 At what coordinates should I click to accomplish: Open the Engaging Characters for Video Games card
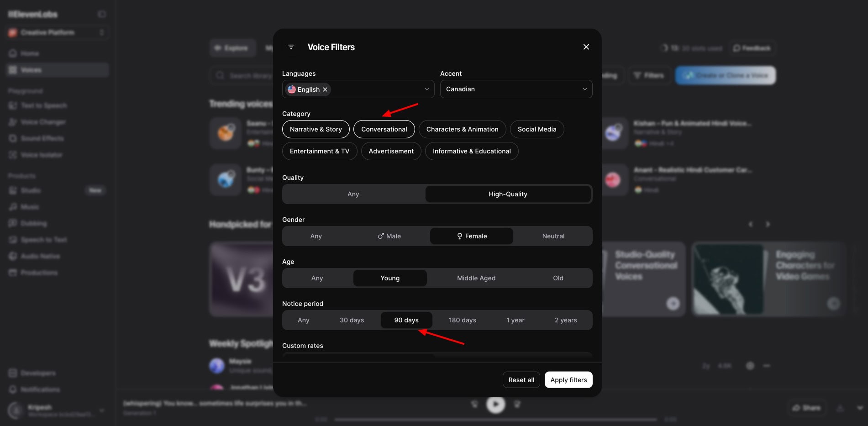(x=769, y=279)
